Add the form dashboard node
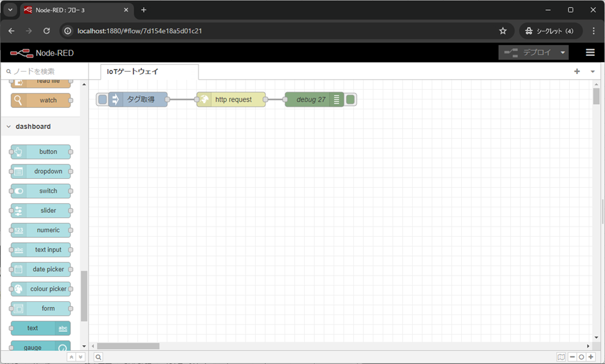Screen dimensions: 605x364 (x=41, y=309)
